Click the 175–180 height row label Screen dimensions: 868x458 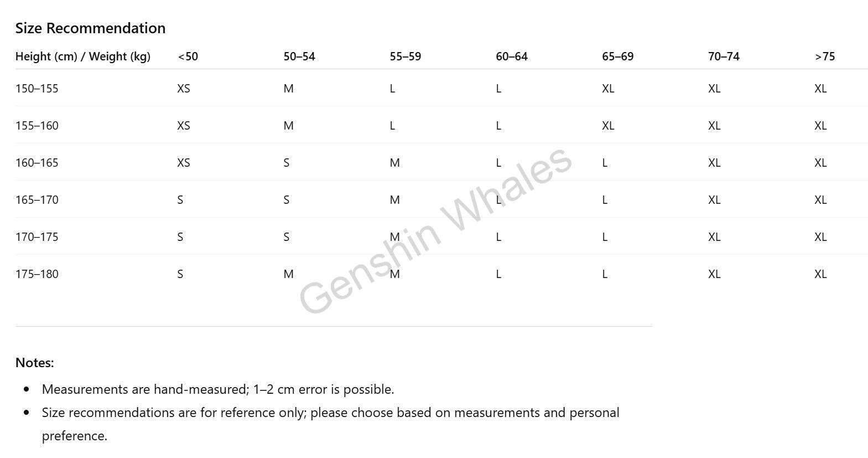[37, 274]
